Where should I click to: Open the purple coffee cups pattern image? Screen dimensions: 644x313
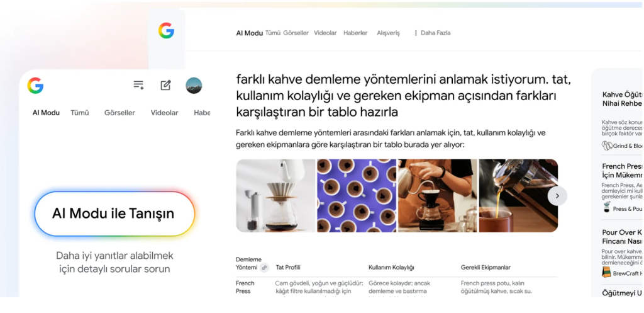point(357,196)
